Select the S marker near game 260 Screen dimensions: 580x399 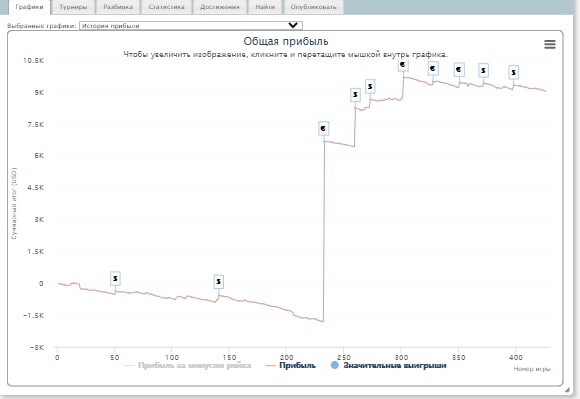click(355, 95)
